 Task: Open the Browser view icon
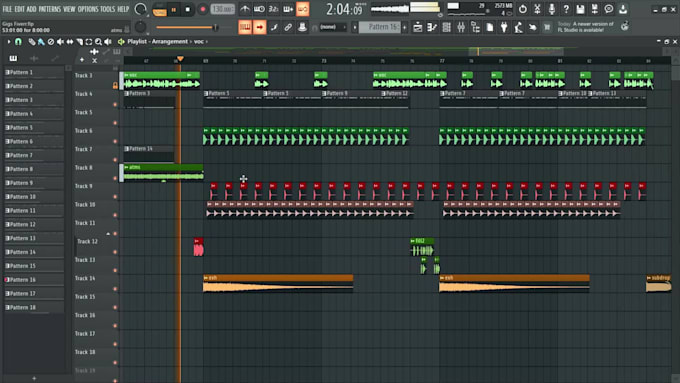(x=475, y=27)
